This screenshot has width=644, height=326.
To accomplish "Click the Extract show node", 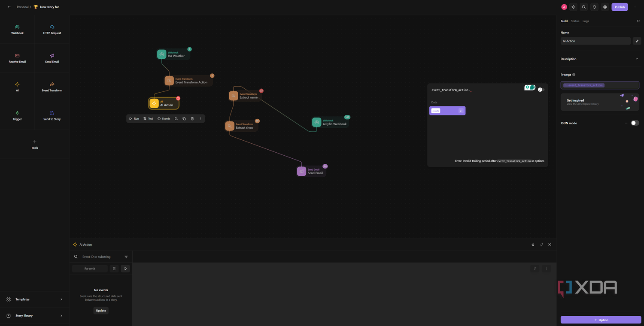I will point(241,126).
